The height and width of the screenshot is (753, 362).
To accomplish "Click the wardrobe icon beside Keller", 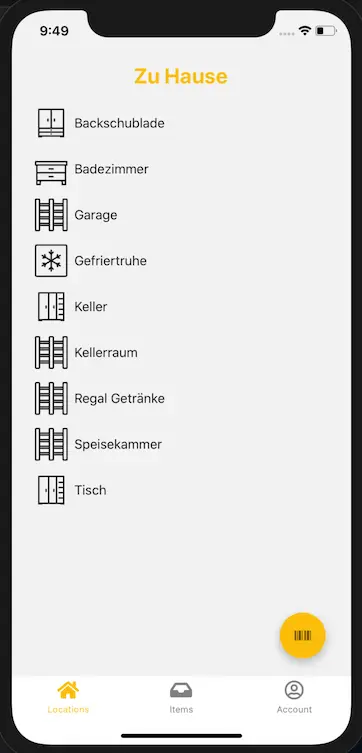I will click(x=51, y=306).
